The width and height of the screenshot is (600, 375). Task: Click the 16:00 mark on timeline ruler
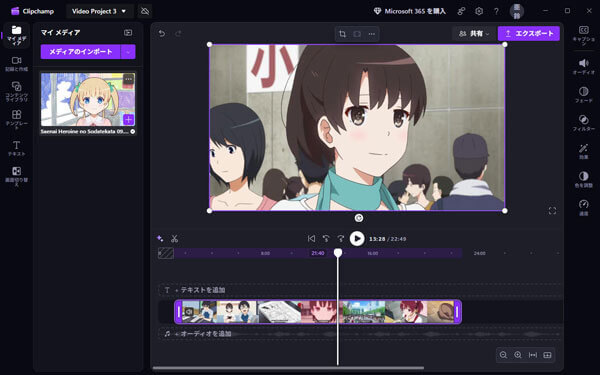(x=373, y=253)
